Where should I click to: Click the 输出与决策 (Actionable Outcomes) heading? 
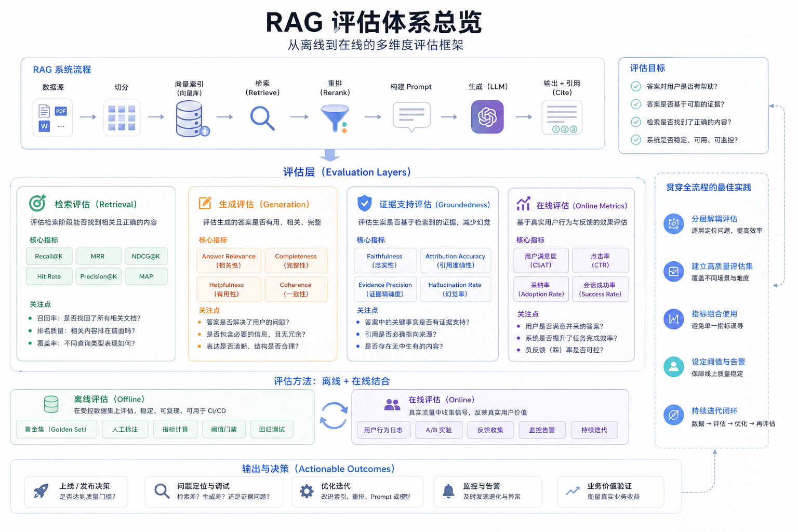click(318, 469)
